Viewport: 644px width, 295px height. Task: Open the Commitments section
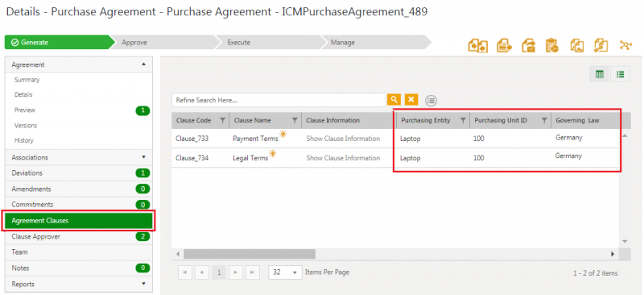[x=78, y=205]
